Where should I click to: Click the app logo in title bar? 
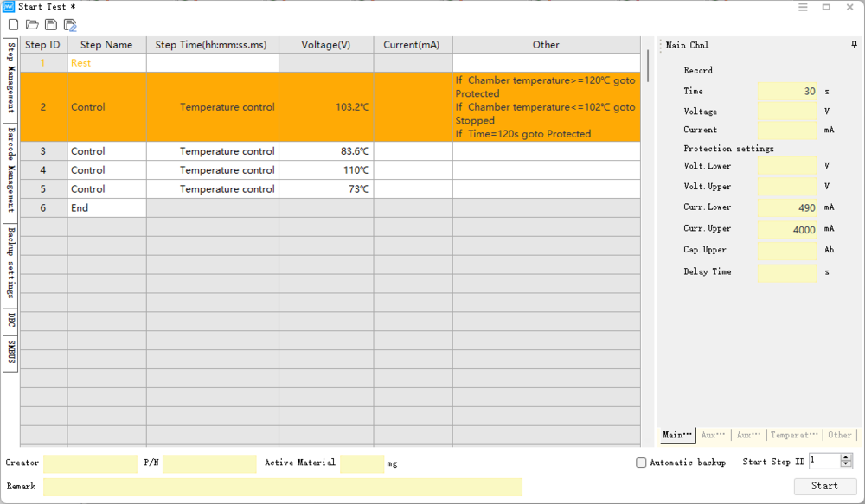(9, 7)
